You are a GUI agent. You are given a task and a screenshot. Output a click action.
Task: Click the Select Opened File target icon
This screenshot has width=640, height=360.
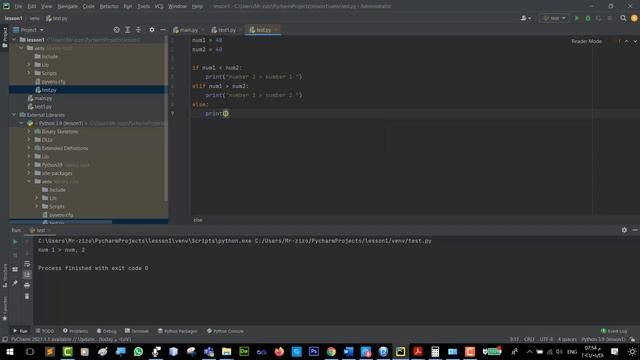coord(116,30)
